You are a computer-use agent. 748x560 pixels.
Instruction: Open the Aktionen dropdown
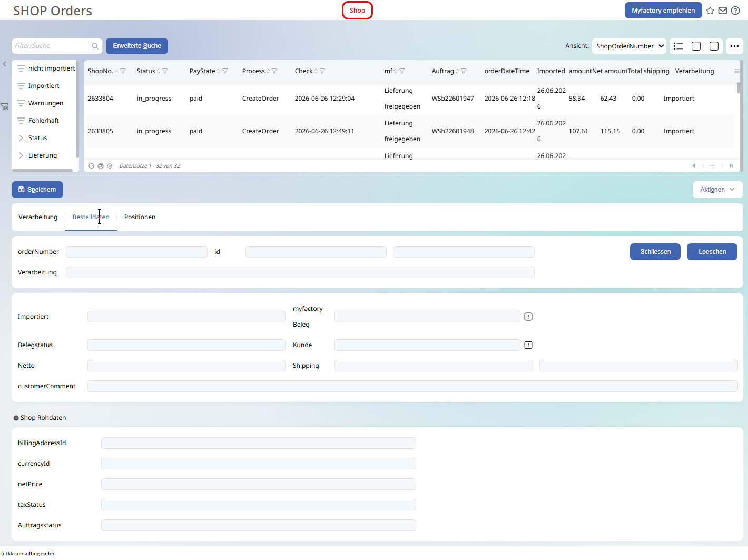(x=717, y=190)
